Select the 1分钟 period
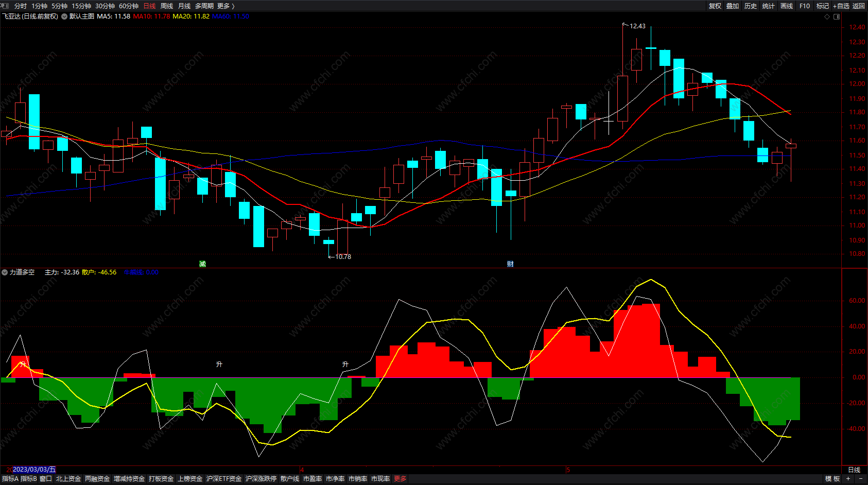Screen dimensions: 868x485 coord(39,6)
